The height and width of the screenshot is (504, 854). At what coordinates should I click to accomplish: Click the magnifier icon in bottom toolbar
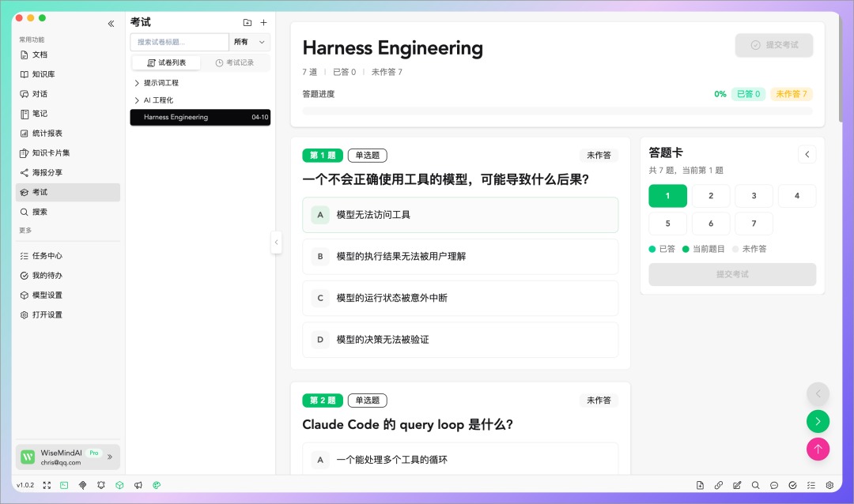[755, 486]
